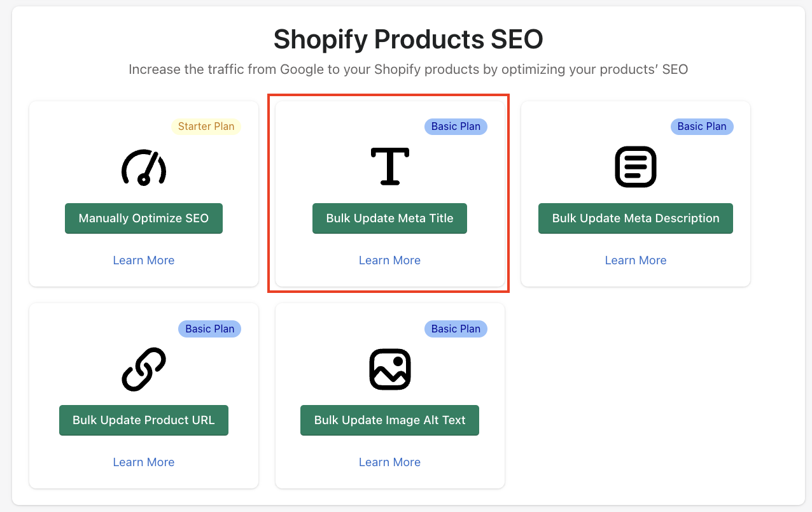The width and height of the screenshot is (812, 512).
Task: Click Basic Plan badge on Meta Title card
Action: tap(456, 126)
